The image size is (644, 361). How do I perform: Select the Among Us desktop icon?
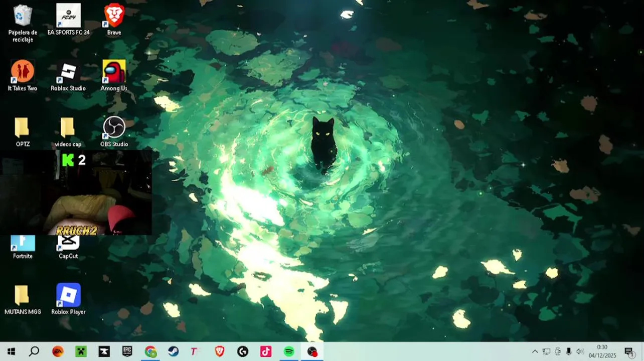click(114, 76)
